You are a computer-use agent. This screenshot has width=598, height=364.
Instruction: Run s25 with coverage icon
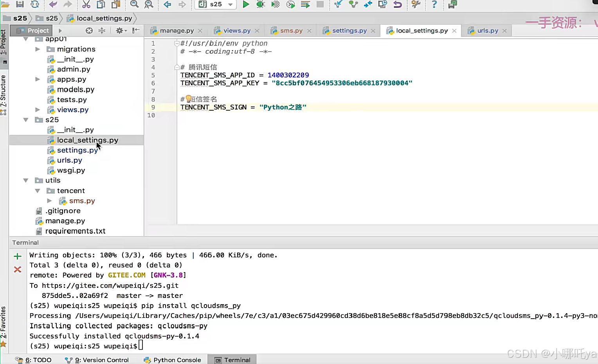point(276,4)
